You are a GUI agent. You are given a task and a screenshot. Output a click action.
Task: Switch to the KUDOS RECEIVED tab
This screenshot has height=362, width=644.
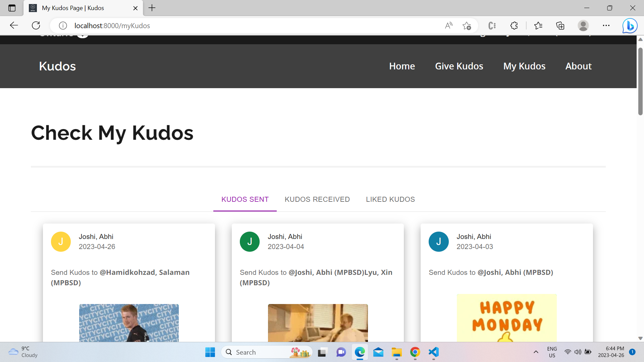tap(317, 199)
